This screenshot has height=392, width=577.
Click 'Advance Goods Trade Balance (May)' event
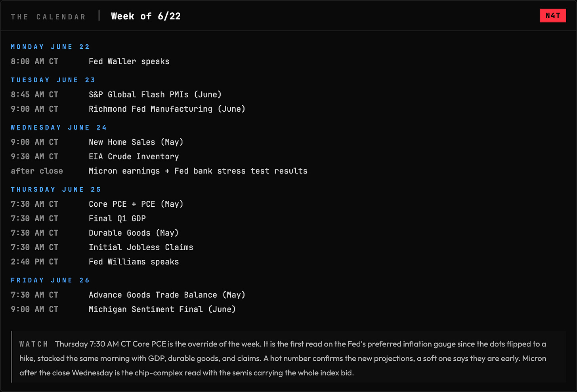click(167, 295)
